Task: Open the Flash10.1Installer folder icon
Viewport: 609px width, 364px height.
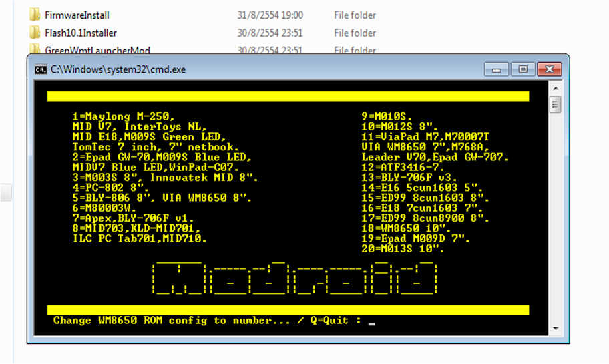Action: click(x=35, y=33)
